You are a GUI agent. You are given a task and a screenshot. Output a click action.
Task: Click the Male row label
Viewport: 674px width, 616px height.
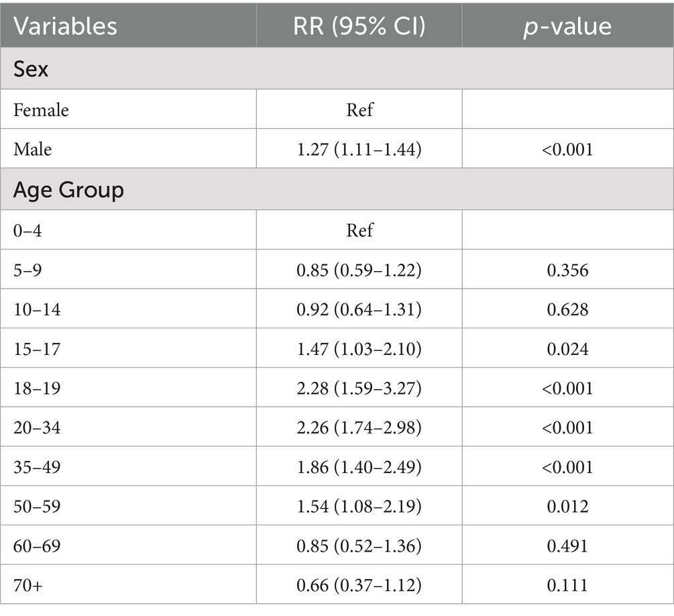[33, 148]
